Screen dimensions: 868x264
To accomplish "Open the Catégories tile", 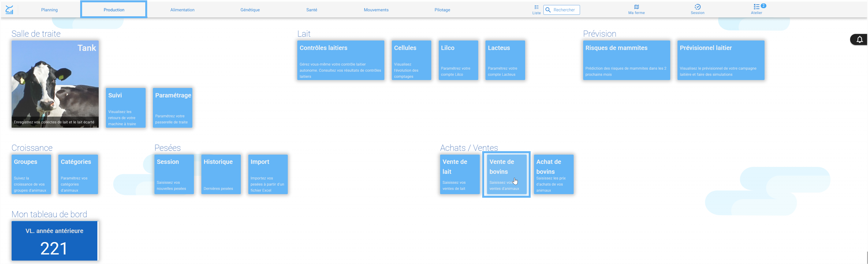I will tap(78, 174).
